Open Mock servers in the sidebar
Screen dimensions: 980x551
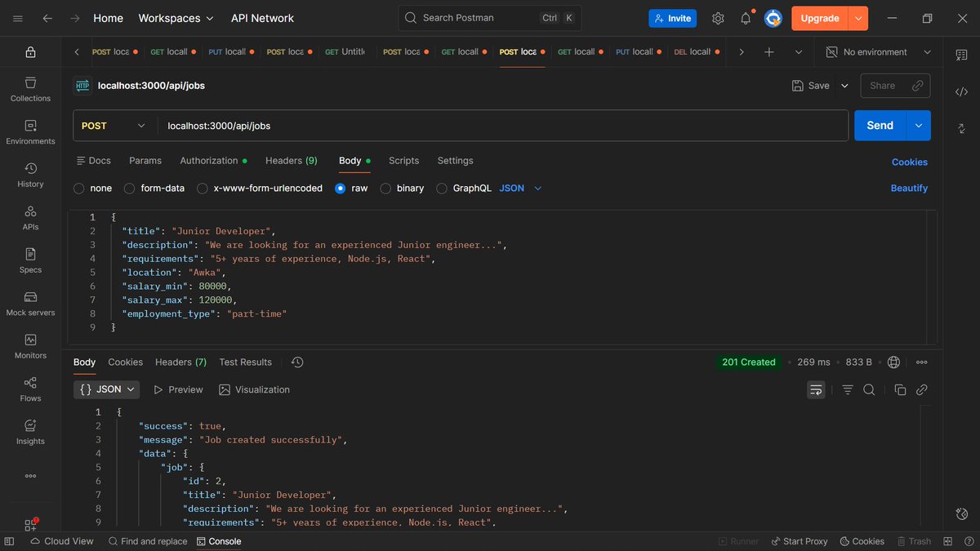coord(30,304)
